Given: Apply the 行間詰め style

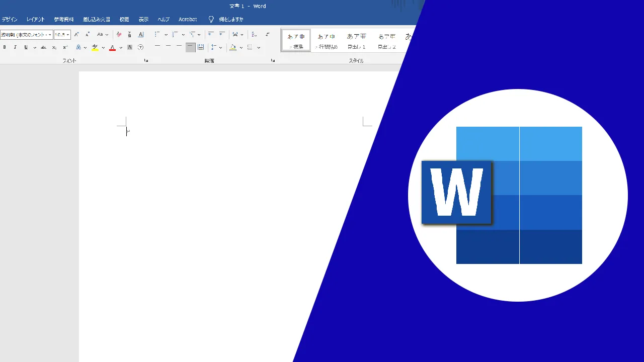Looking at the screenshot, I should [326, 41].
